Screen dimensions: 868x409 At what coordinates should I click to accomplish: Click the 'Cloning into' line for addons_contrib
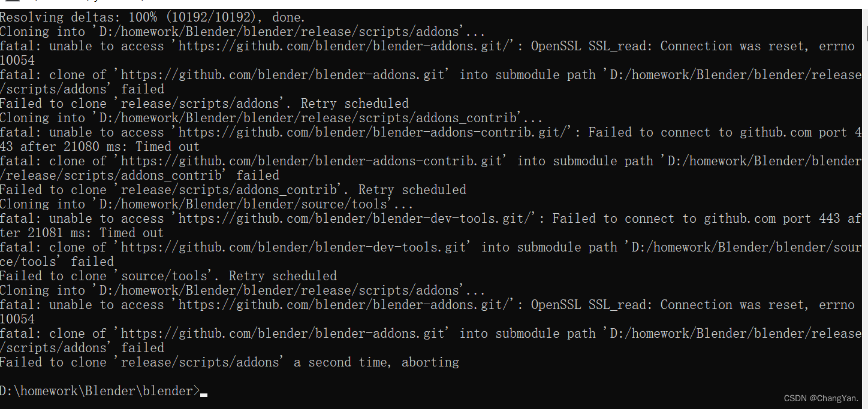[x=271, y=118]
